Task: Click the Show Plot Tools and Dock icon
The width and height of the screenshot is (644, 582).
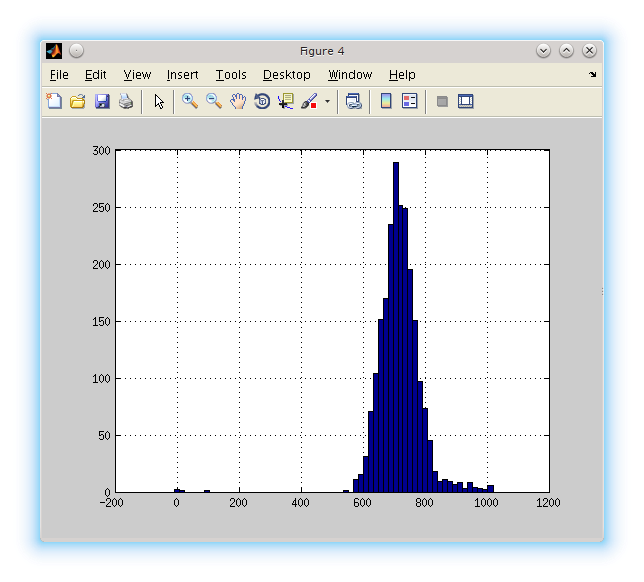Action: (465, 101)
